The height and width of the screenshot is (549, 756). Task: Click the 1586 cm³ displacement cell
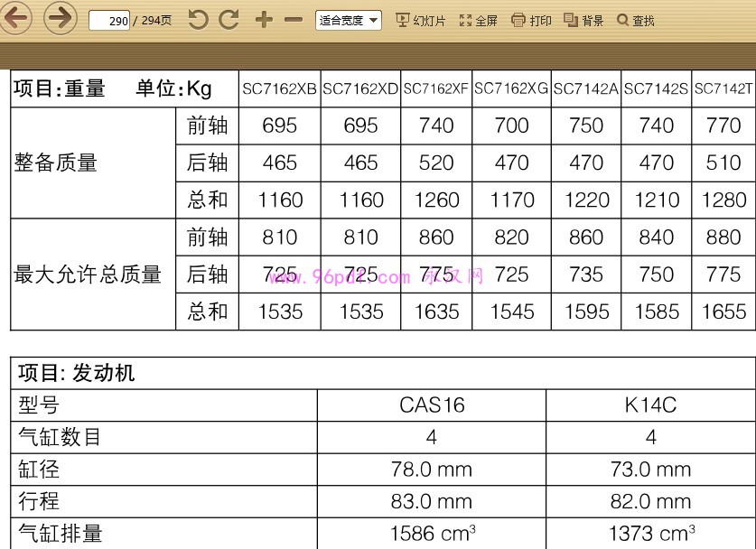(x=432, y=534)
